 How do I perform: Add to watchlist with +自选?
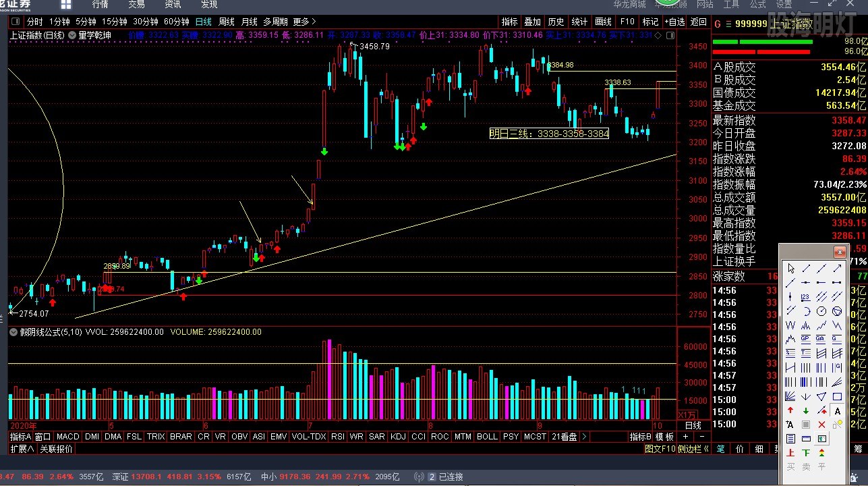click(674, 22)
